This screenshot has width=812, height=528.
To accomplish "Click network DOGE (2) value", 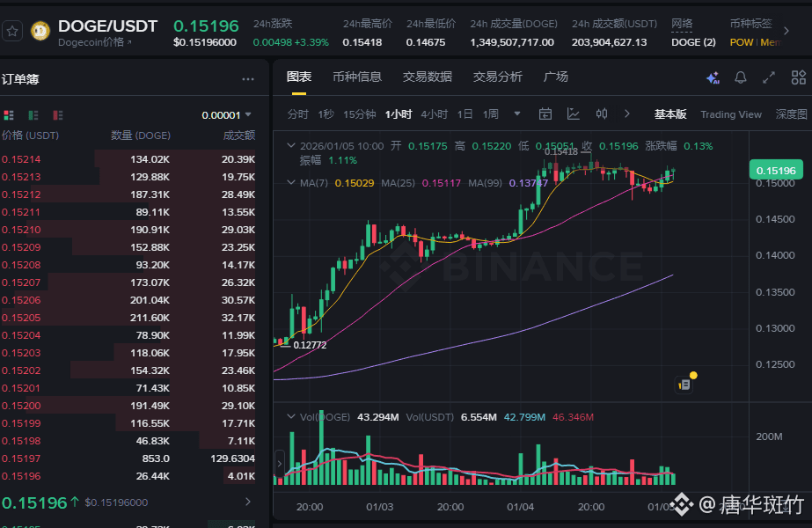I will 693,42.
